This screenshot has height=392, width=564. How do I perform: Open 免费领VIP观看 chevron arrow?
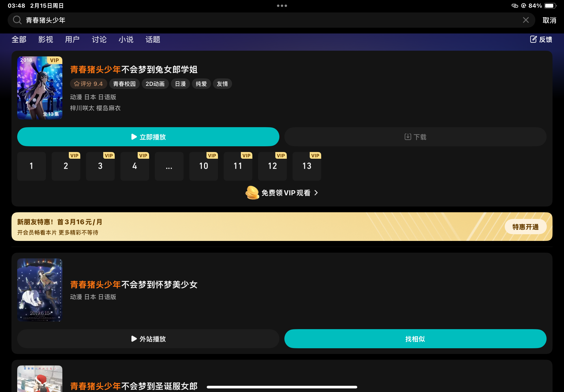tap(316, 193)
